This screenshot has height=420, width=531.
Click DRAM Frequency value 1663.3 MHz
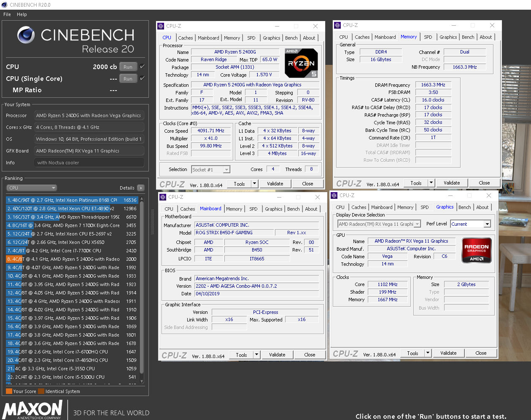pos(433,85)
